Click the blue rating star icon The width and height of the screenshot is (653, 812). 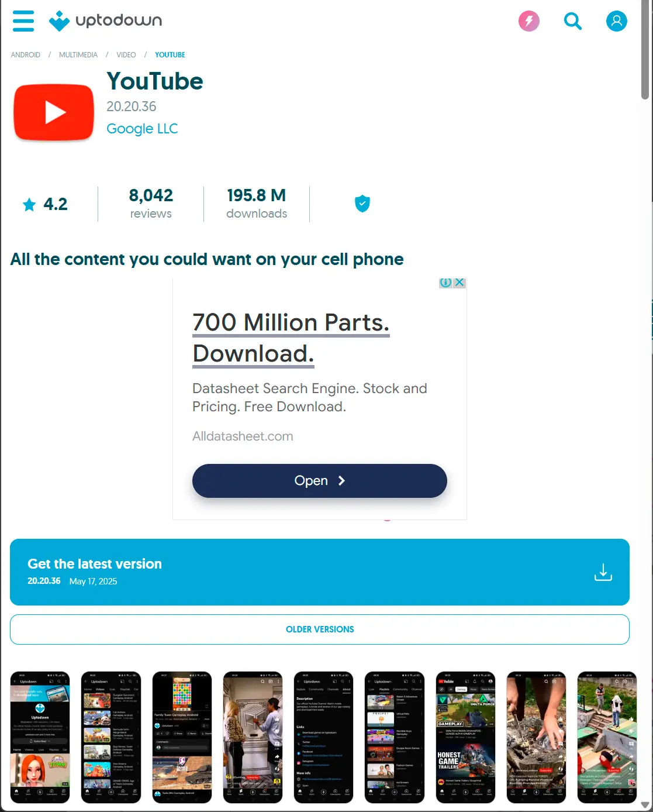click(x=29, y=204)
